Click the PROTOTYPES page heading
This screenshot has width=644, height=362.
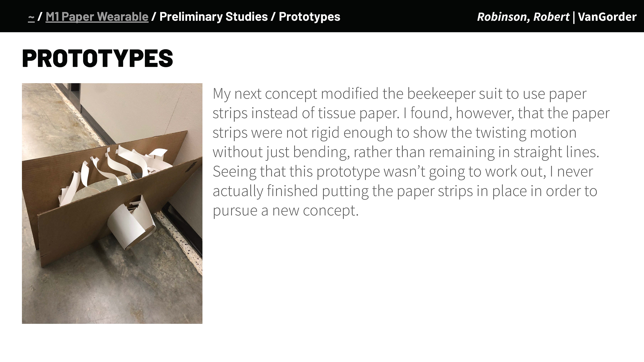tap(97, 58)
